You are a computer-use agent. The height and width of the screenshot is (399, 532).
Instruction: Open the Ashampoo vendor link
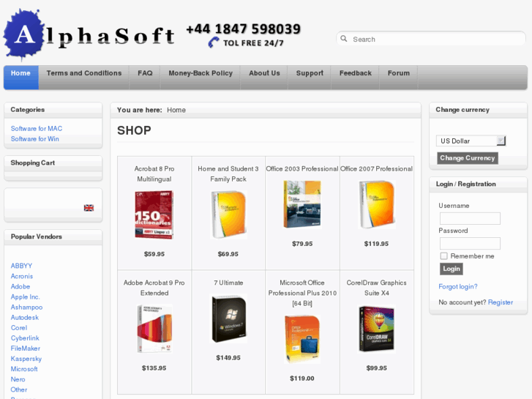(x=26, y=307)
